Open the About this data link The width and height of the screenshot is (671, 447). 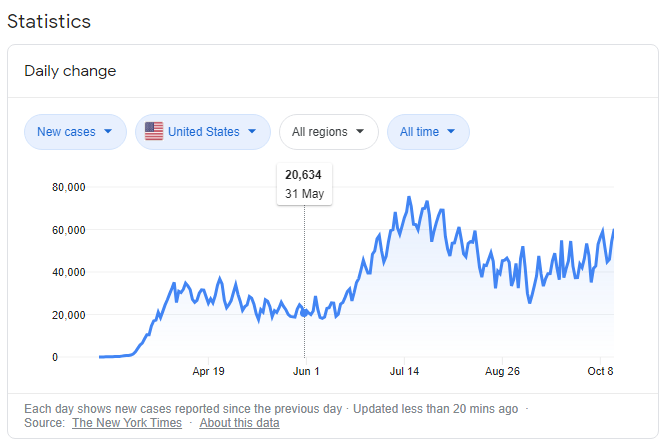pyautogui.click(x=239, y=423)
